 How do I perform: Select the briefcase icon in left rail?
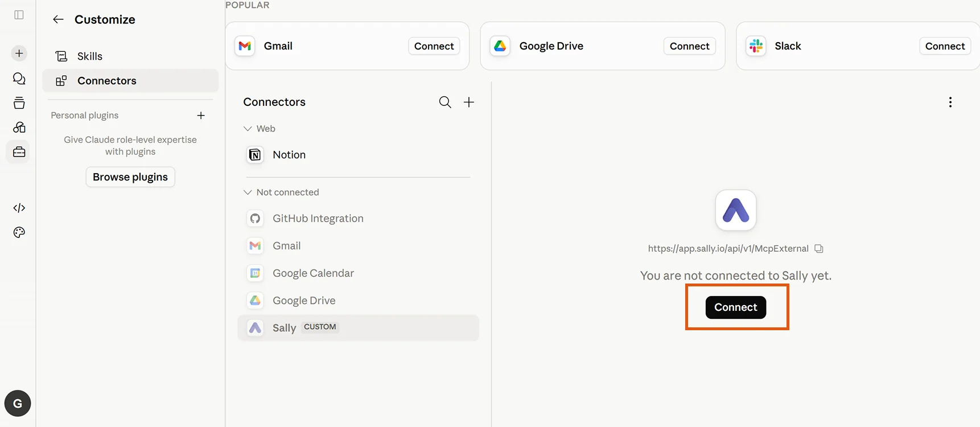[x=19, y=152]
